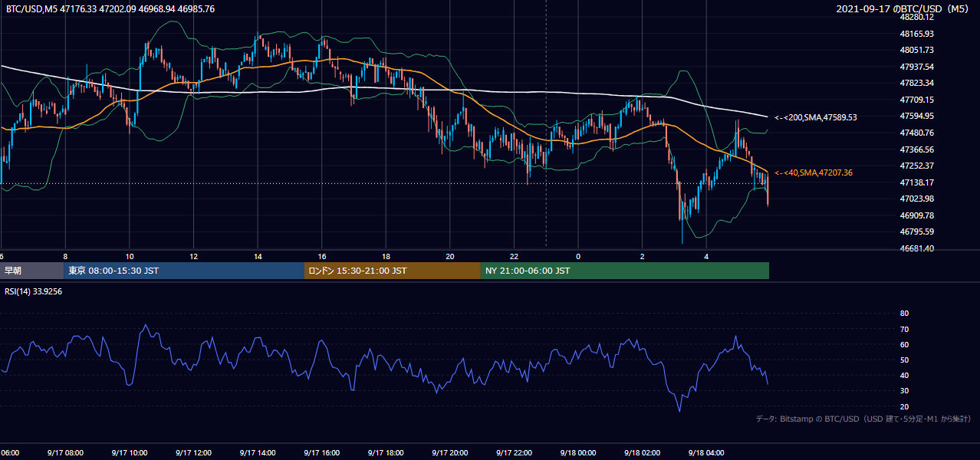Select the 200 SMA label 47589.53

click(x=816, y=118)
